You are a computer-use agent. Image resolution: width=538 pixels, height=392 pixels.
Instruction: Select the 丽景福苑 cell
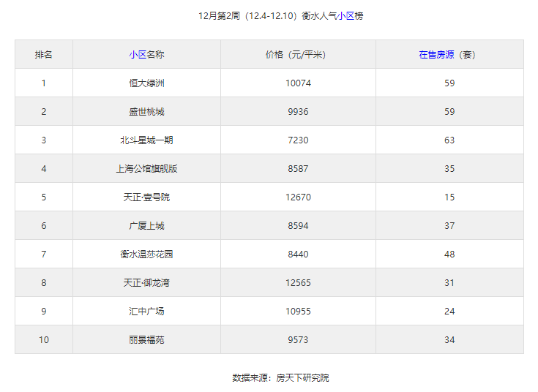(x=146, y=339)
